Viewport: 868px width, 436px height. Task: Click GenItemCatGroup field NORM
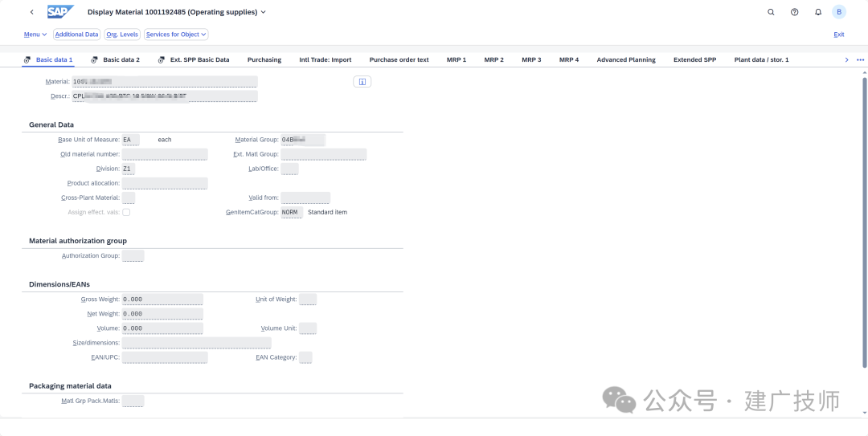tap(292, 213)
